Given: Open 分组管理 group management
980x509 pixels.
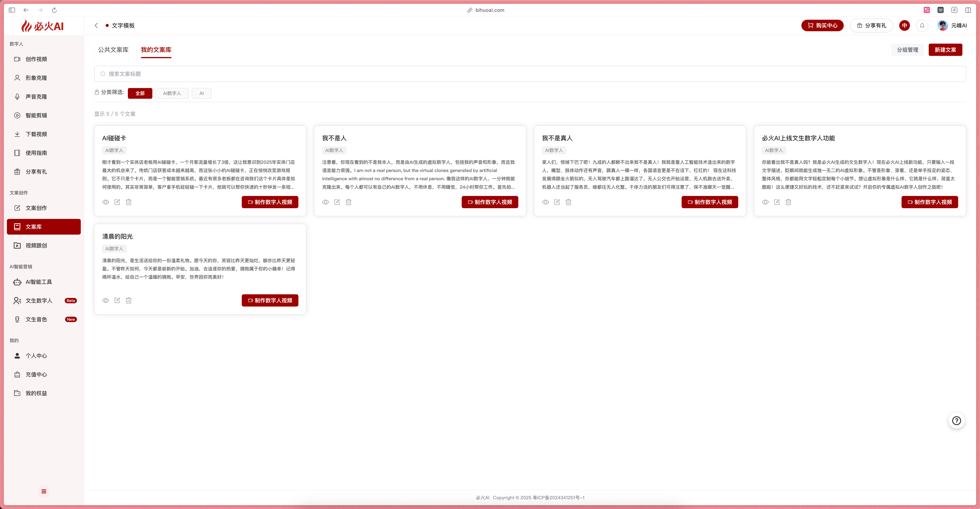Looking at the screenshot, I should (907, 50).
